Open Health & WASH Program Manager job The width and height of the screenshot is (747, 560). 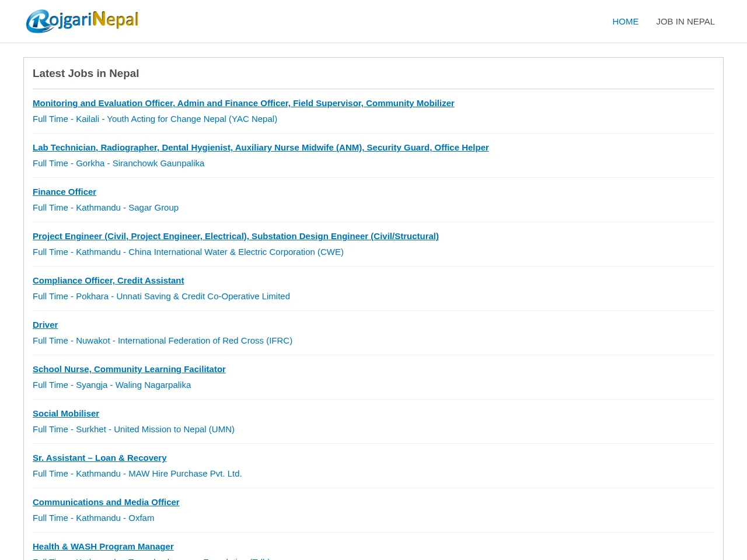[x=103, y=547]
